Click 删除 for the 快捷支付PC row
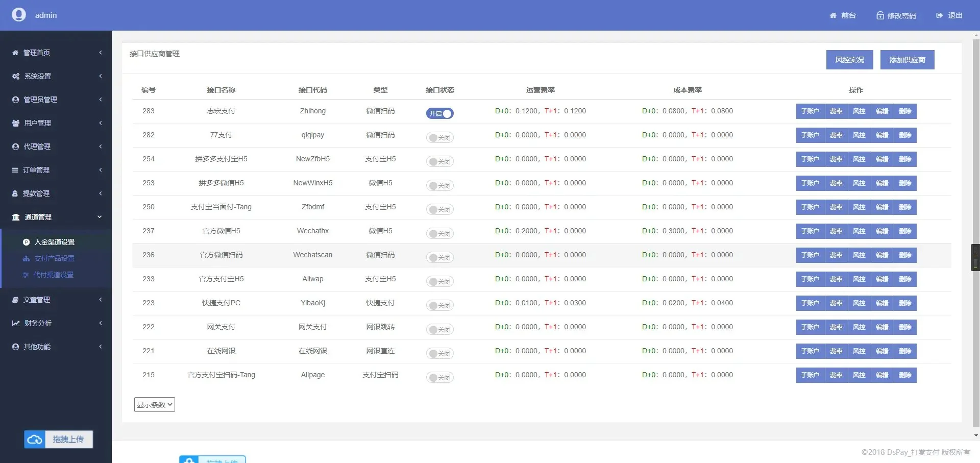980x463 pixels. pos(905,303)
